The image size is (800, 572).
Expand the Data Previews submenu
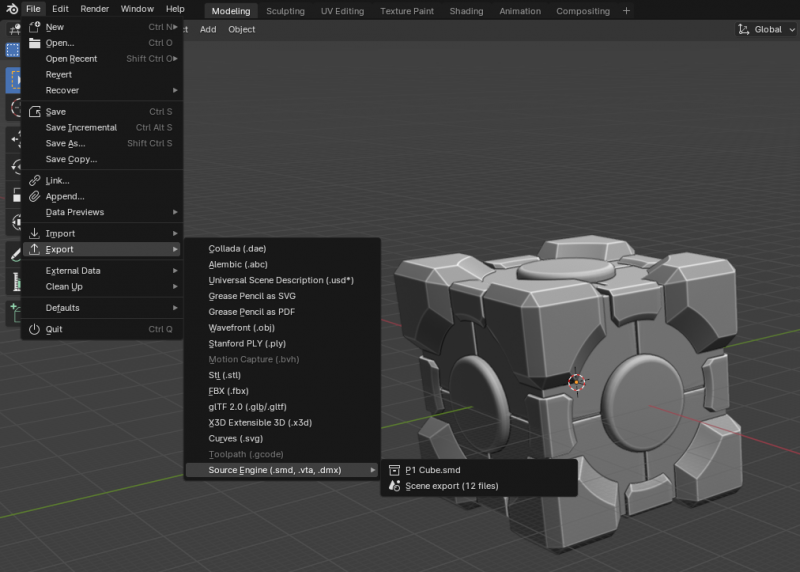[102, 212]
